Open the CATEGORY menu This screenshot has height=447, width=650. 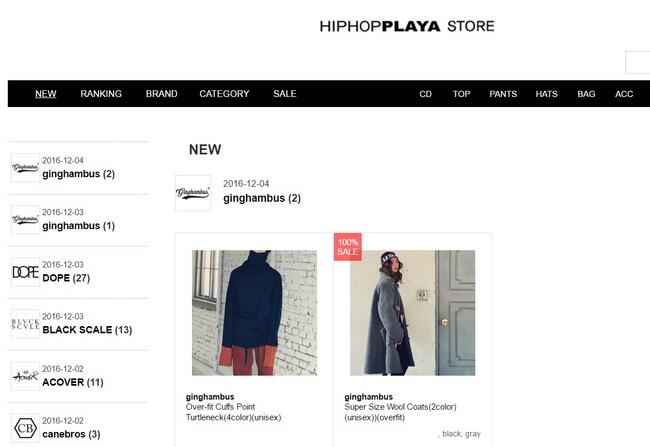point(224,94)
